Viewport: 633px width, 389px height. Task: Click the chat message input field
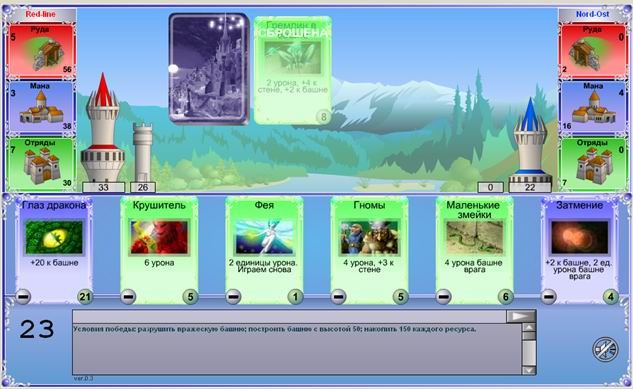click(x=289, y=317)
